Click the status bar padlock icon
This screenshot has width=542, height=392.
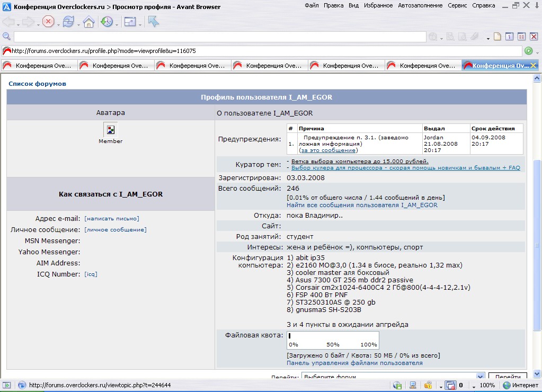[428, 385]
